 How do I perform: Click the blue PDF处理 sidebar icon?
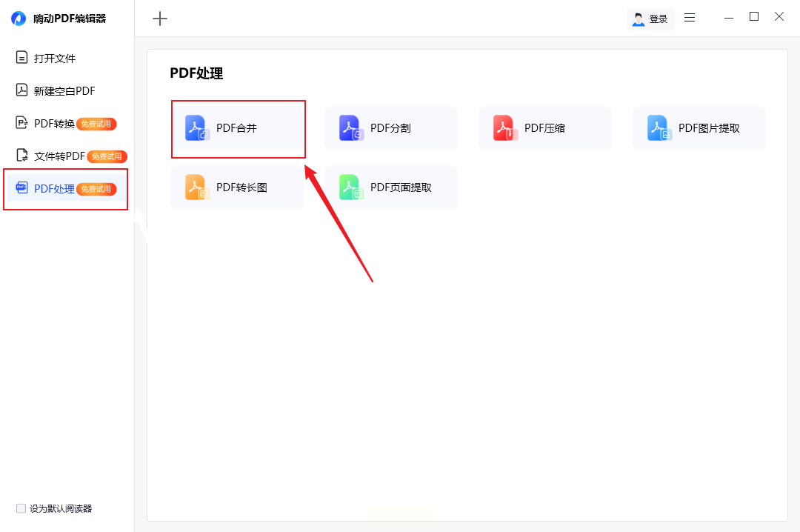pos(21,187)
